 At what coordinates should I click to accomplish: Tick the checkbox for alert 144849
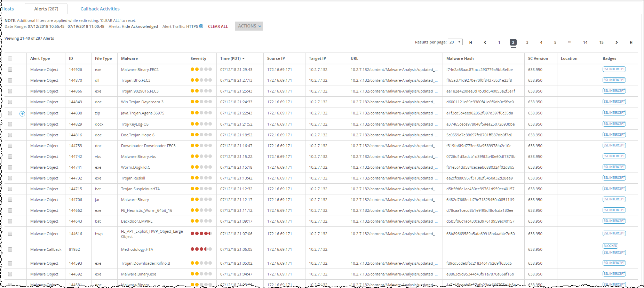10,102
